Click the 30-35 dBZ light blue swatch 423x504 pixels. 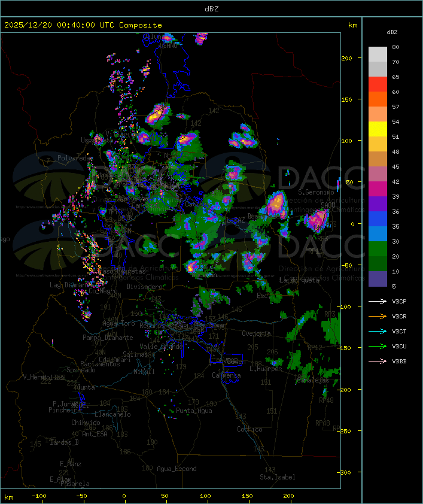pyautogui.click(x=378, y=233)
